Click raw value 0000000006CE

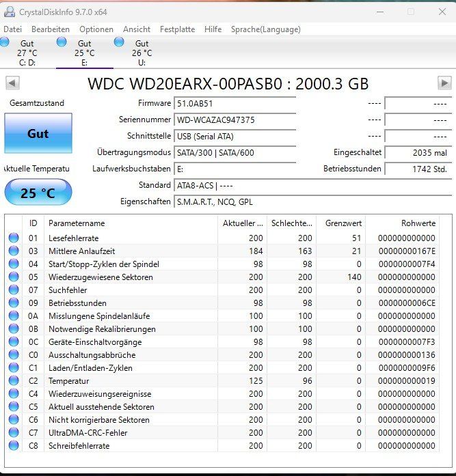pos(407,303)
